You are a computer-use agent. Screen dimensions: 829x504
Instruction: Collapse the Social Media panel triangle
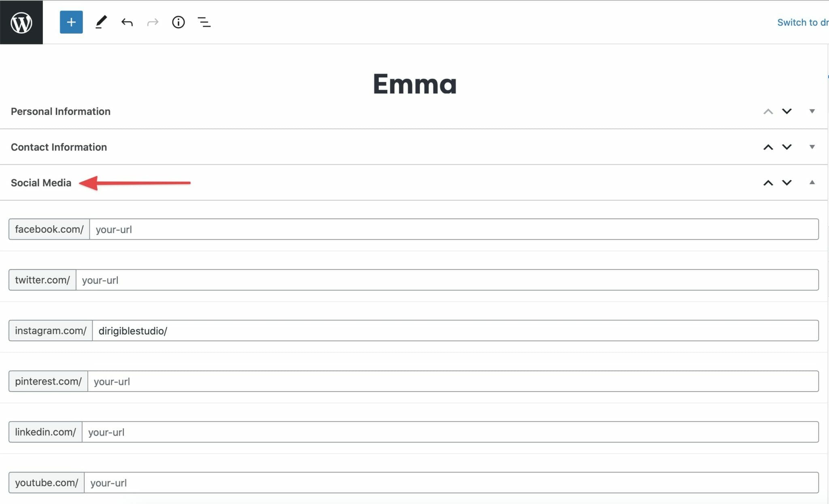[812, 183]
